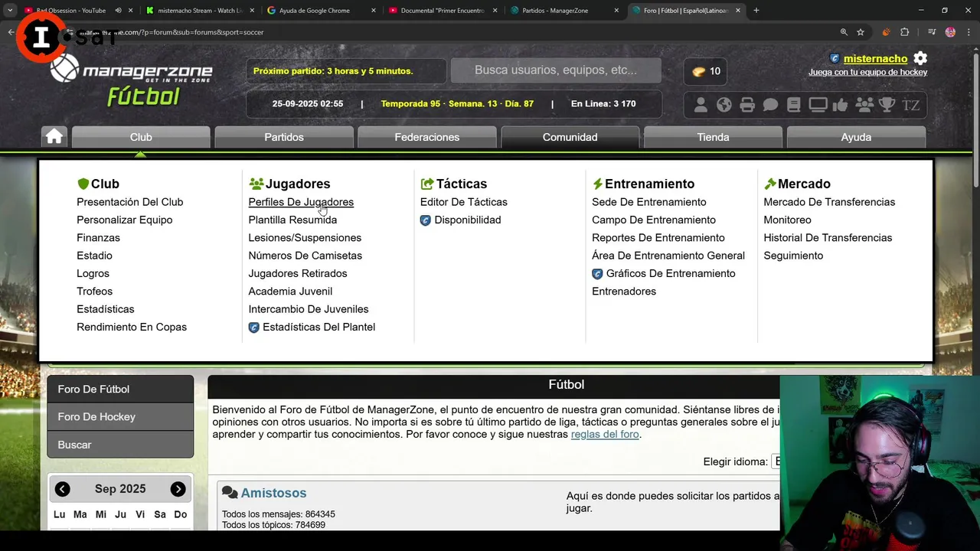980x551 pixels.
Task: Open the Chrome profile avatar
Action: coord(950,32)
